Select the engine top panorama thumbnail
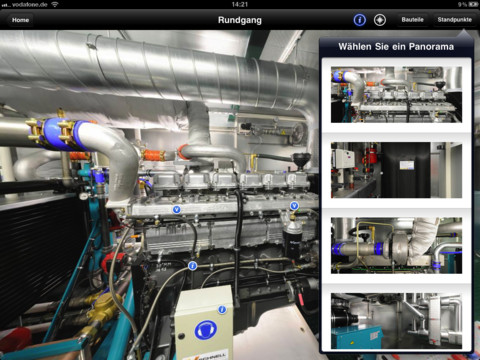The height and width of the screenshot is (360, 480). pyautogui.click(x=396, y=95)
